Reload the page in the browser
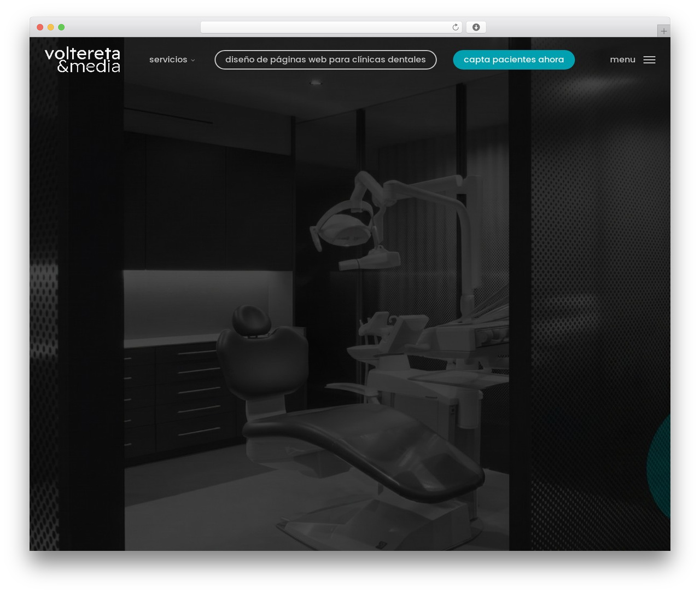The height and width of the screenshot is (593, 700). [x=455, y=27]
